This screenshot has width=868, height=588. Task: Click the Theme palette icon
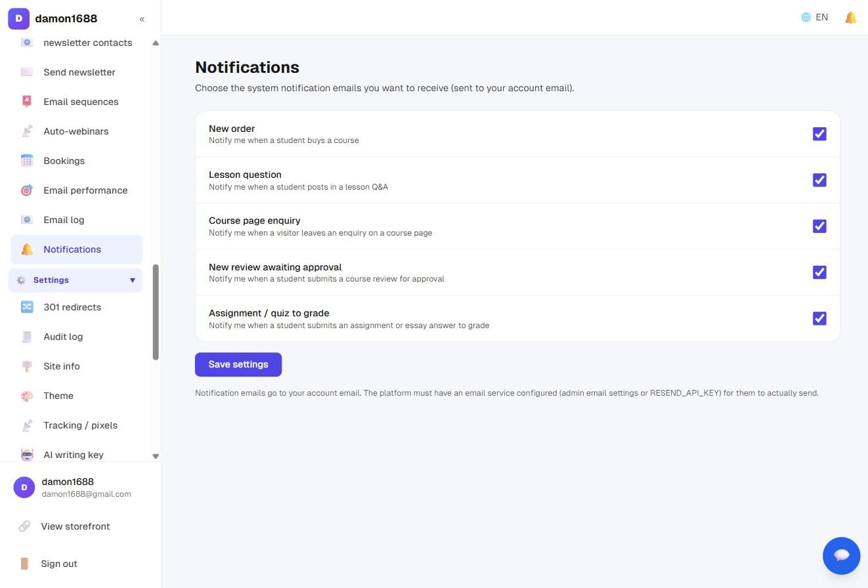(27, 396)
